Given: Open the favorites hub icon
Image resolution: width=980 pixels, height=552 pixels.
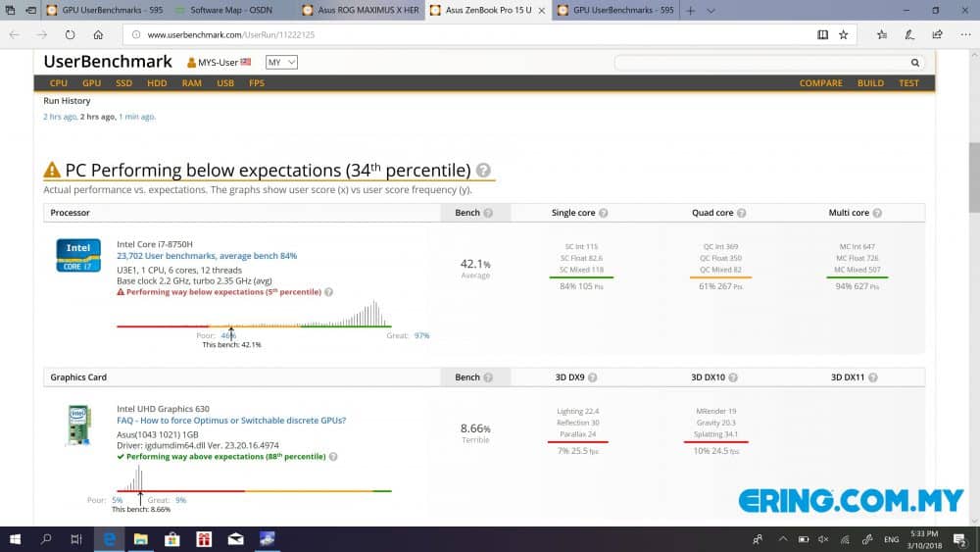Looking at the screenshot, I should coord(882,35).
